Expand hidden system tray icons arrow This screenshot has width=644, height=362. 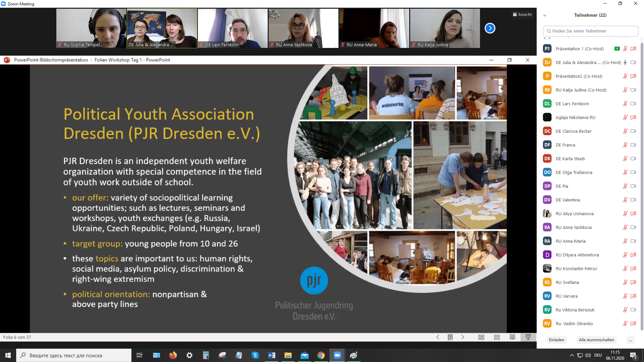572,355
